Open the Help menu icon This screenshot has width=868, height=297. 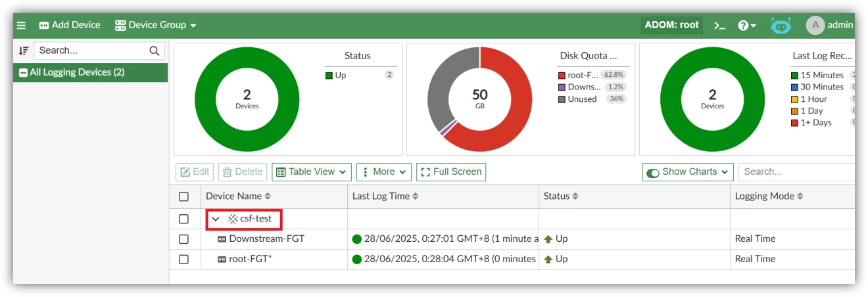pyautogui.click(x=747, y=26)
